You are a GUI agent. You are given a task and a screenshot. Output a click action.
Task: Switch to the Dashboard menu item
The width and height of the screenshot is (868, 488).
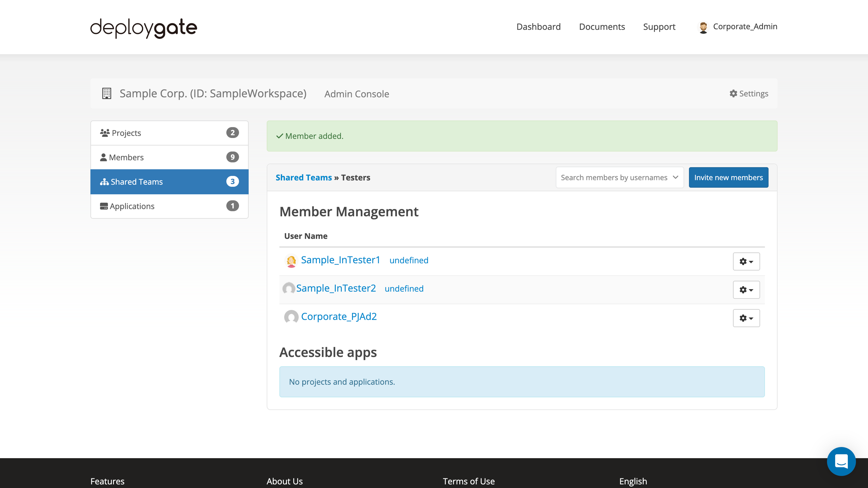tap(538, 27)
